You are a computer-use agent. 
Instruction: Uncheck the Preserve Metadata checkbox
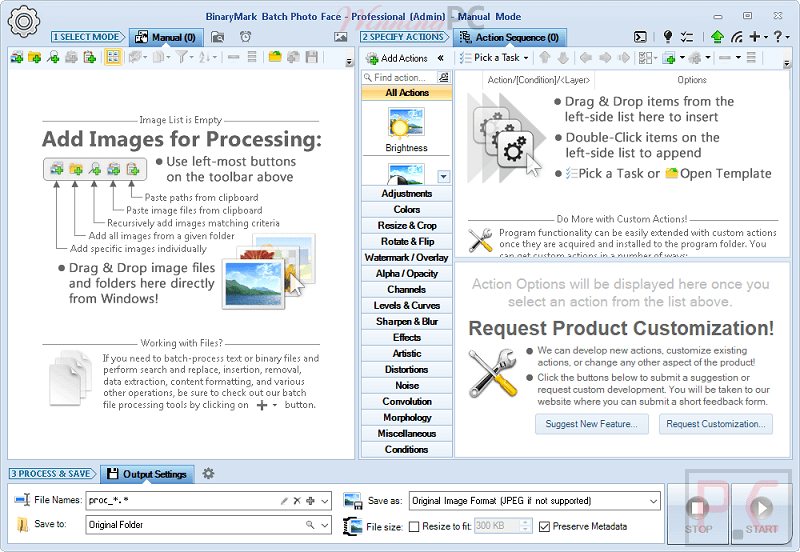click(544, 526)
